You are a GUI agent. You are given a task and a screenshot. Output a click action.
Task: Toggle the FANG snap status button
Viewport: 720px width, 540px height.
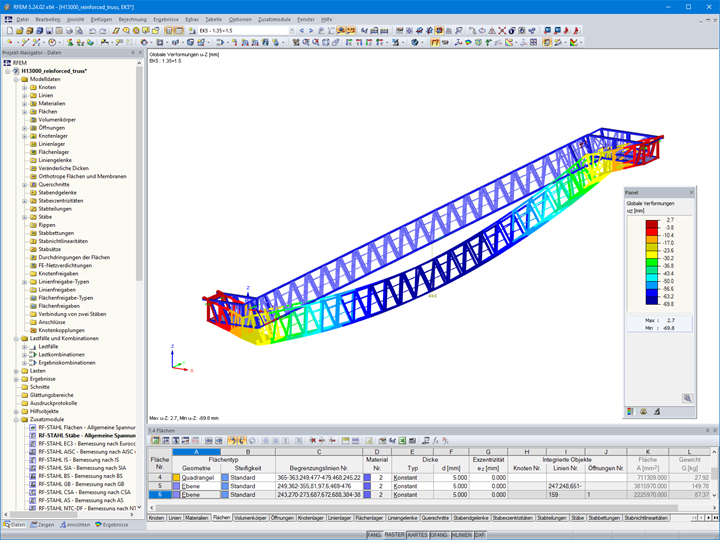(374, 535)
